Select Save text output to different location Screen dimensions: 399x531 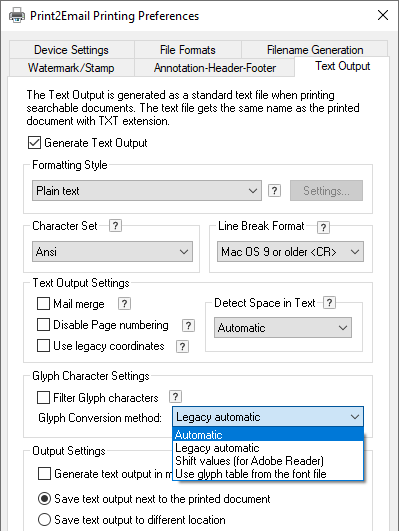44,519
